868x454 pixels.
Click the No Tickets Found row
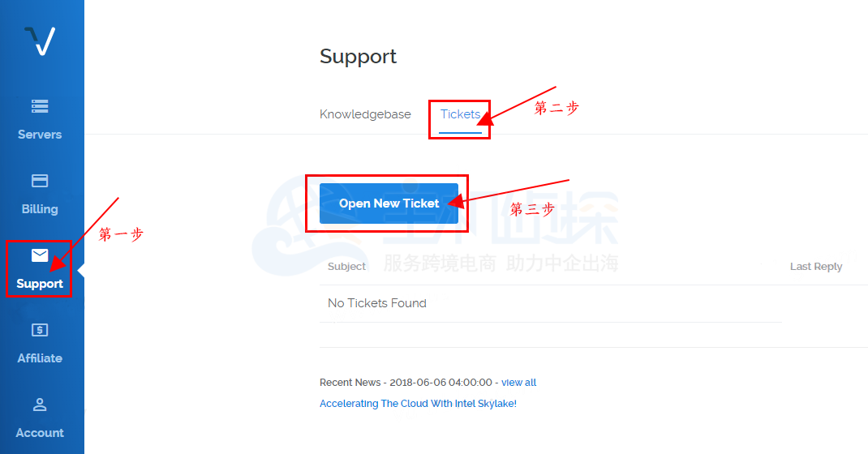click(x=551, y=303)
